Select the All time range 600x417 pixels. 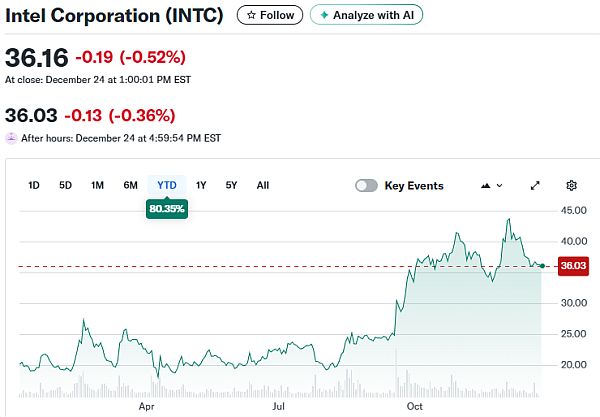262,185
